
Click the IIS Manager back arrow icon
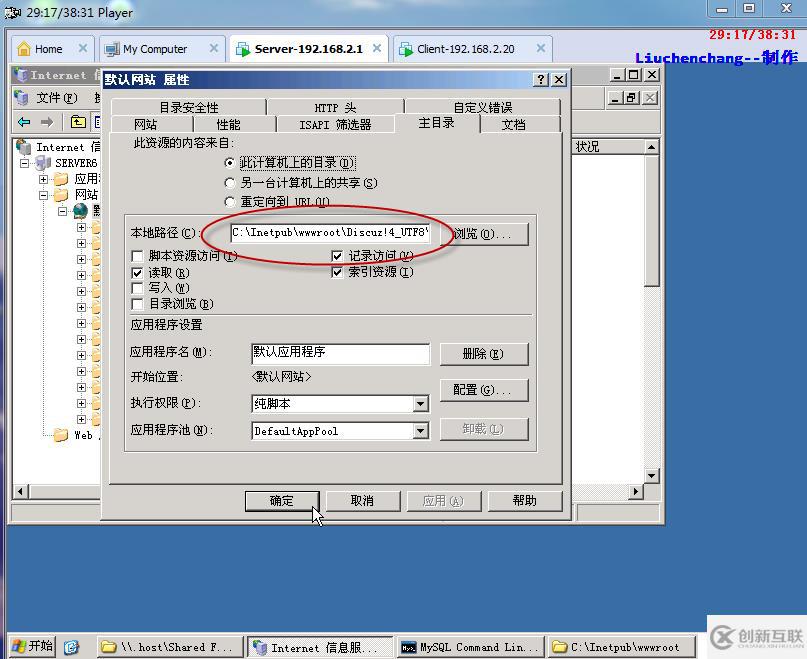(24, 122)
